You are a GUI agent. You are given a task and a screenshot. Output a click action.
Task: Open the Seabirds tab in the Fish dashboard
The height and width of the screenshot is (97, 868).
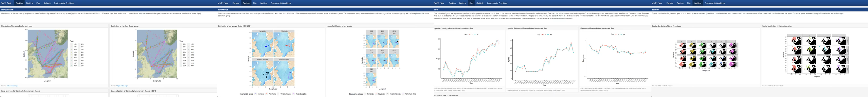pos(480,3)
